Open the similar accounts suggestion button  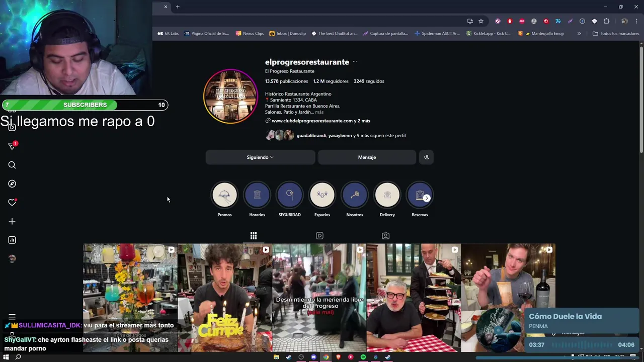click(426, 157)
